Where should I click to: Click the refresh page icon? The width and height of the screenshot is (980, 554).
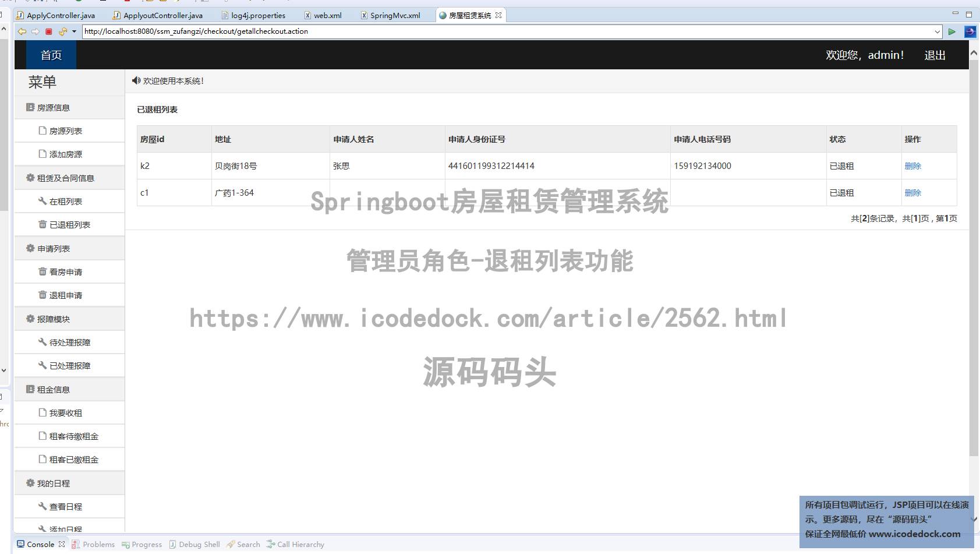[x=62, y=31]
